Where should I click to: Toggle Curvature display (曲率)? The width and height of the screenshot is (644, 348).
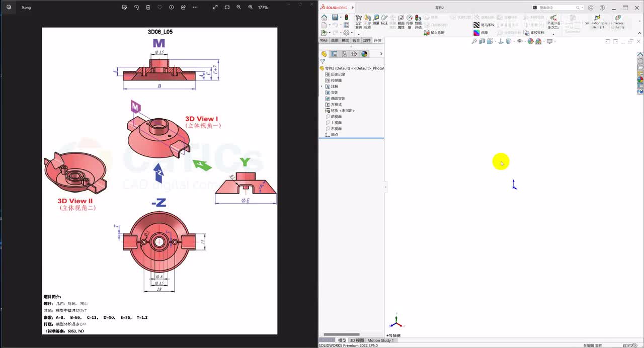click(481, 33)
